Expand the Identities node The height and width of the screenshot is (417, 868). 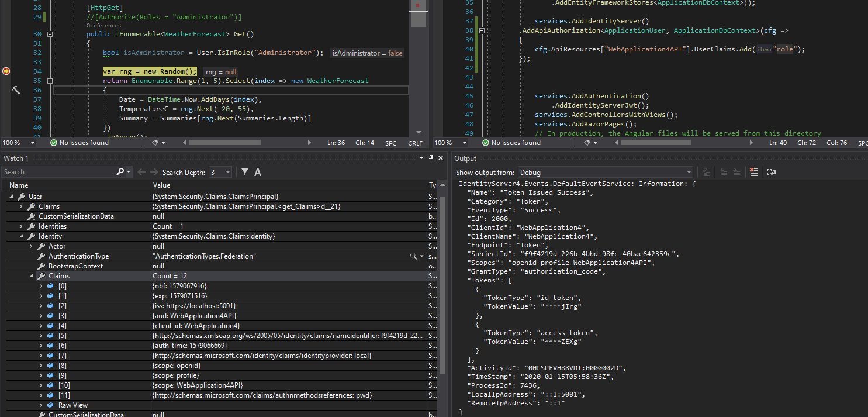pyautogui.click(x=21, y=226)
